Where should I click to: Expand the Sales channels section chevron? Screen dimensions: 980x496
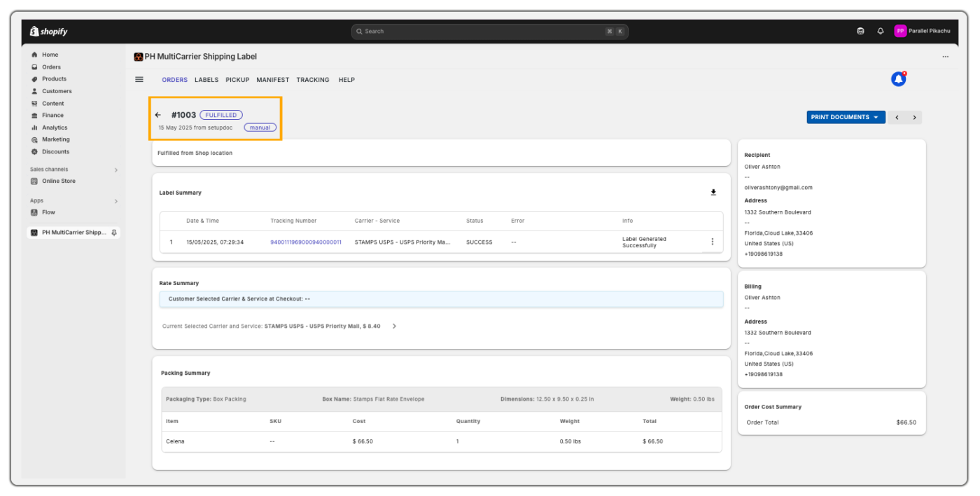[x=116, y=170]
